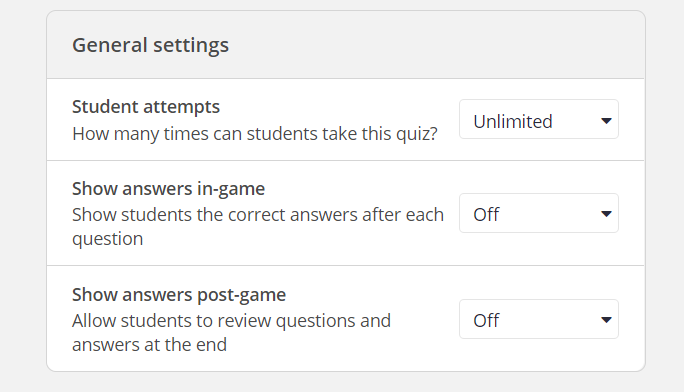Select the Show answers post-game label
Viewport: 684px width, 392px height.
point(179,295)
